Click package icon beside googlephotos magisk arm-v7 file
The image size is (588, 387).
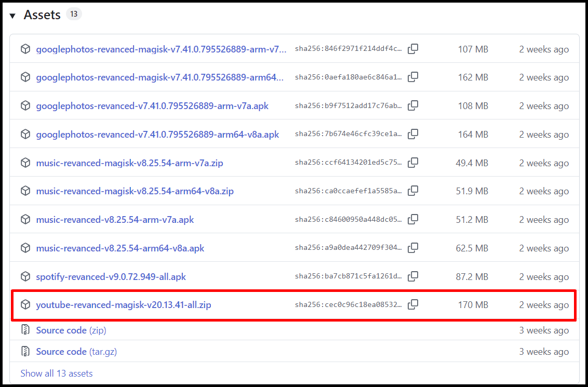pos(25,49)
